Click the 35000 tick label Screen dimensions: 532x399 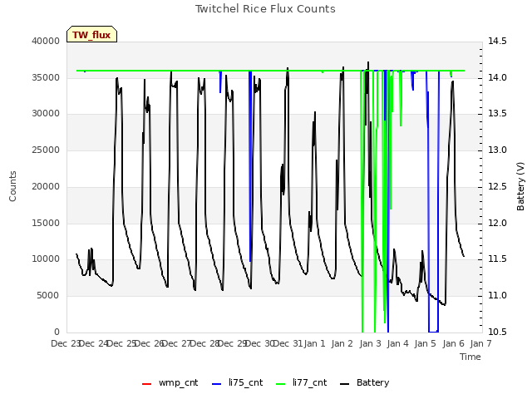[x=46, y=77]
